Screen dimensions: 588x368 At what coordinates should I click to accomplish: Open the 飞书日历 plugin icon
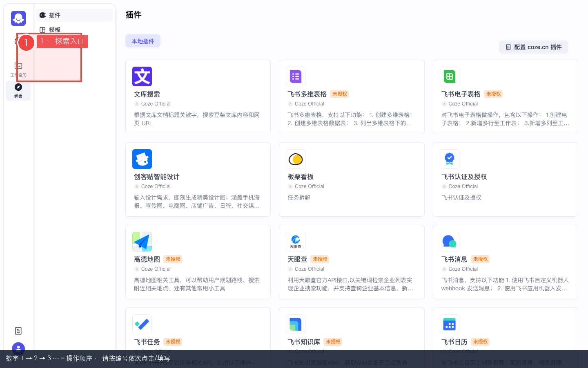coord(450,324)
